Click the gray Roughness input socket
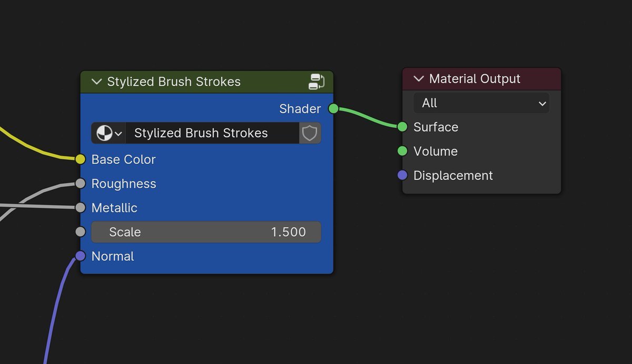Viewport: 632px width, 364px height. coord(80,184)
